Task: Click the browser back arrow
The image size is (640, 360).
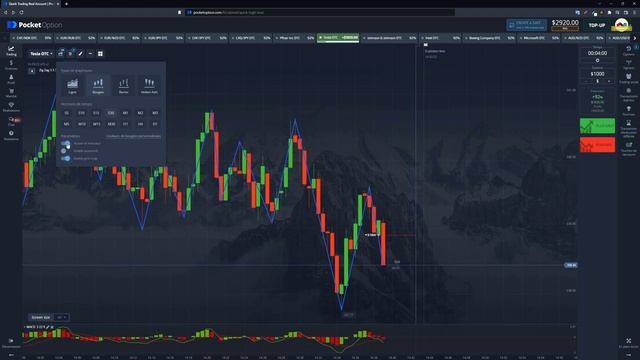Action: point(6,13)
